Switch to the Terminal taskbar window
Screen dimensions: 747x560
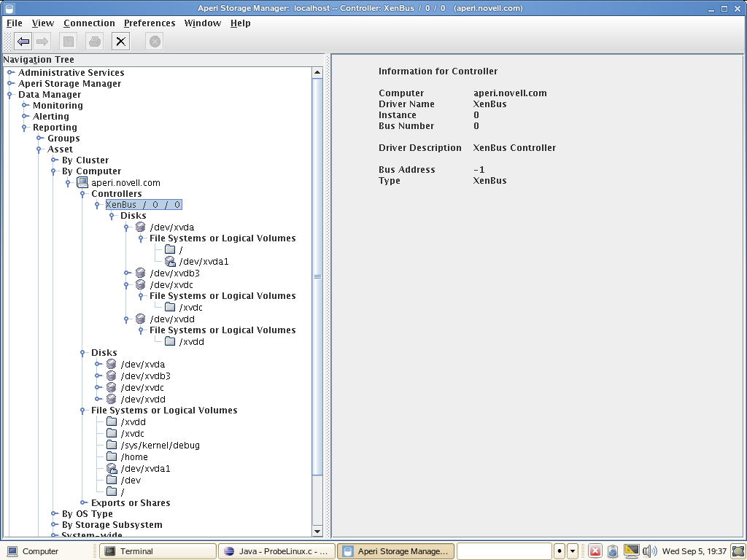point(158,551)
